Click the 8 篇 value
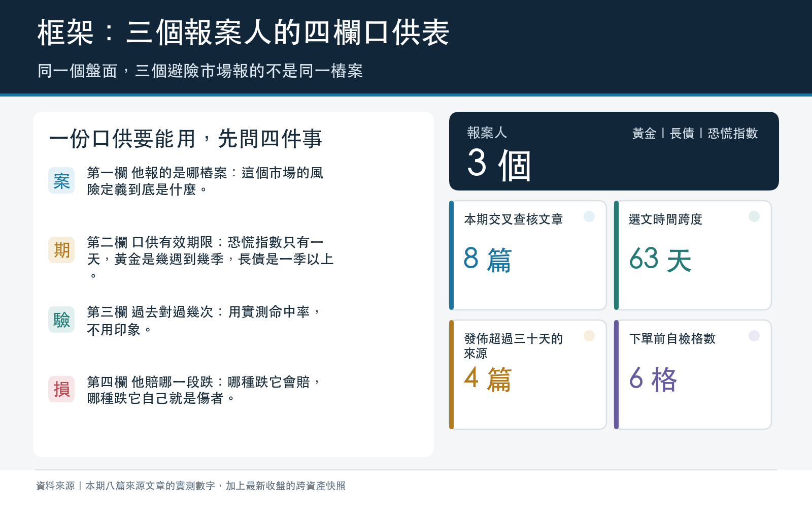This screenshot has height=508, width=812. click(488, 259)
